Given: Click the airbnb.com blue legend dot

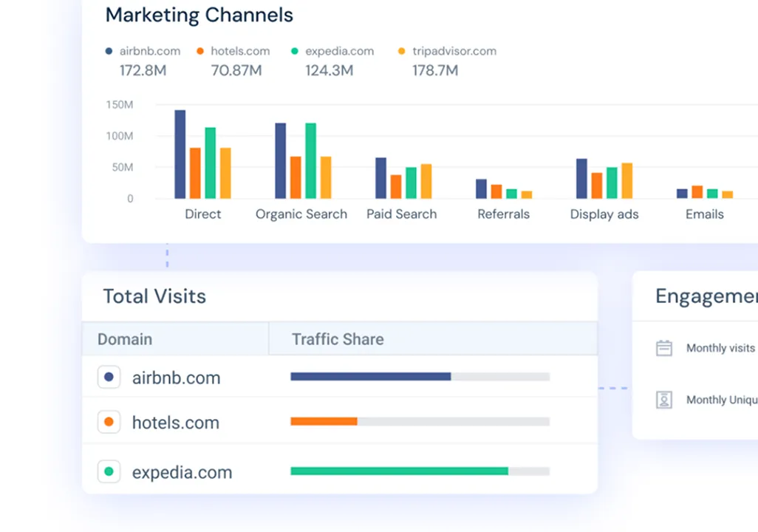Looking at the screenshot, I should (109, 52).
